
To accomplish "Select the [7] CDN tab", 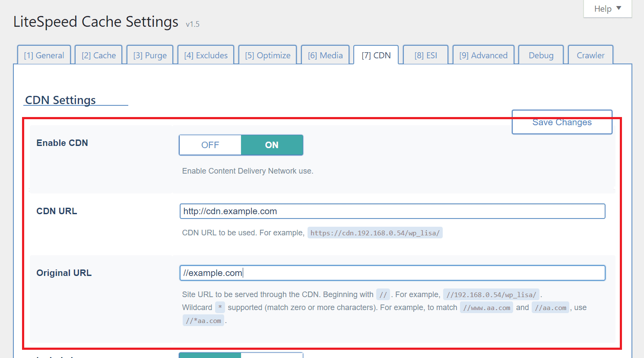I will point(376,55).
